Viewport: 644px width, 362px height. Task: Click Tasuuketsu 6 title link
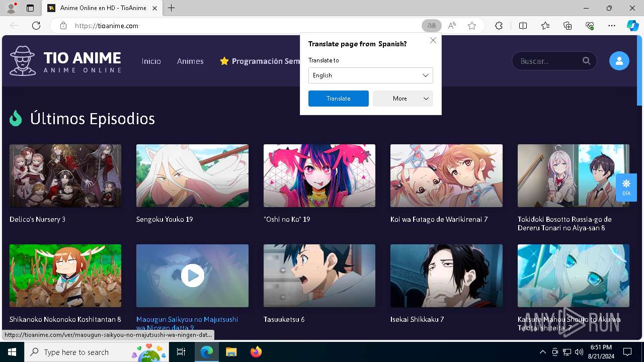(x=284, y=319)
